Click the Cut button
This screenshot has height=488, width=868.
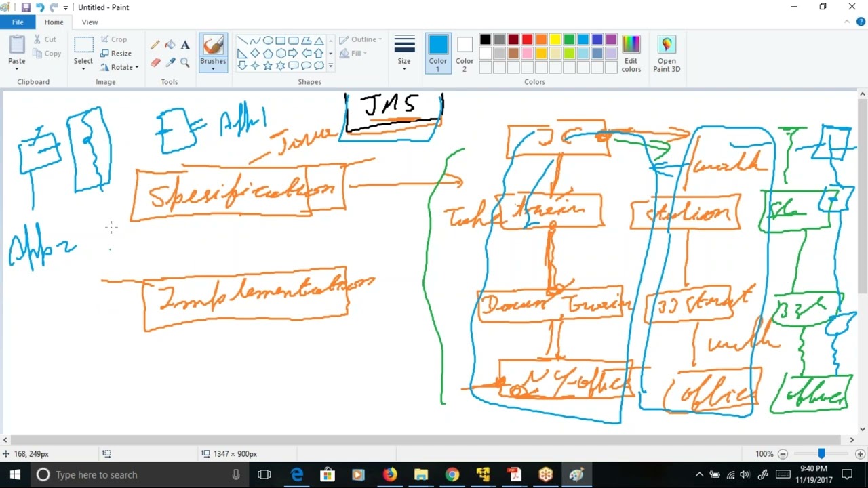[x=45, y=39]
